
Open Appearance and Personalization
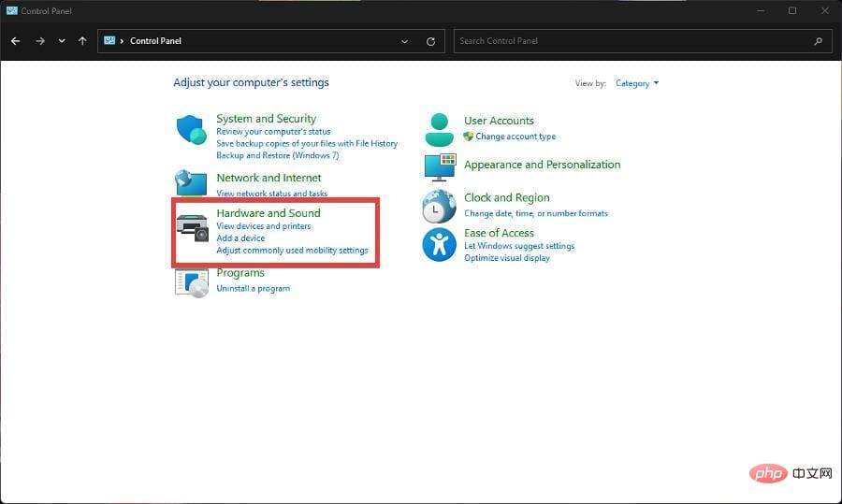pyautogui.click(x=543, y=165)
